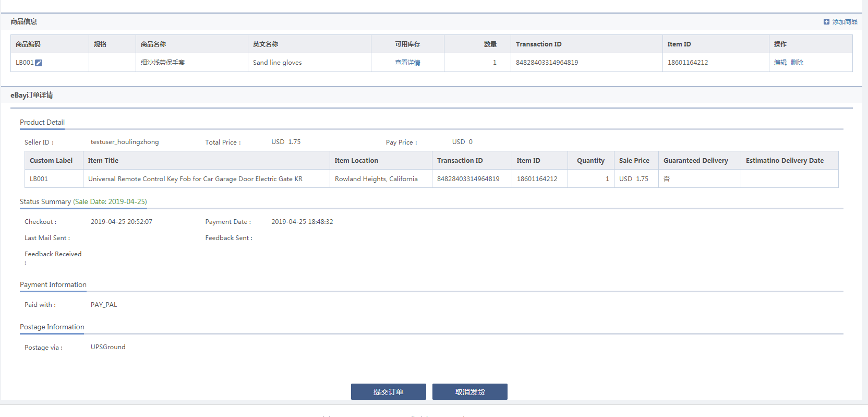
Task: Click the eBay订单详情 section title
Action: pyautogui.click(x=31, y=95)
